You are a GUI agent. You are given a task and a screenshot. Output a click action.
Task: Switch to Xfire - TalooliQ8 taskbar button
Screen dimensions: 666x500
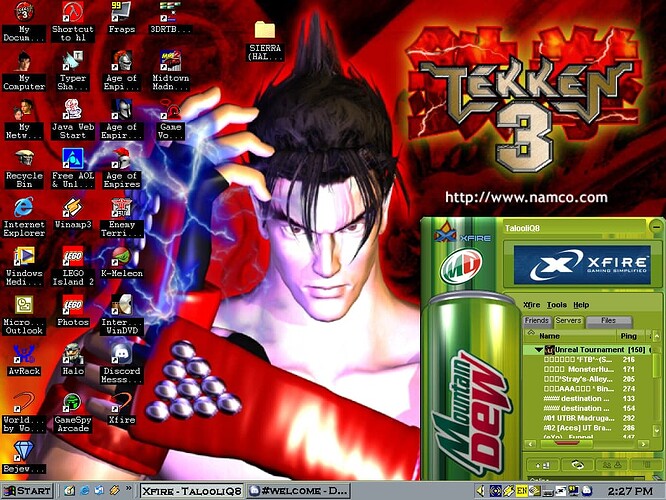point(192,491)
